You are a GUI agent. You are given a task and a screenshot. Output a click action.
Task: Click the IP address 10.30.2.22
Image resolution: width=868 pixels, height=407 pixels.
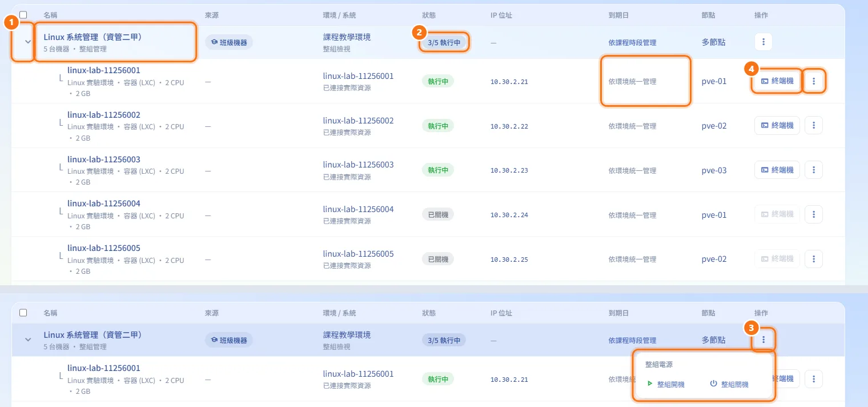(x=509, y=126)
